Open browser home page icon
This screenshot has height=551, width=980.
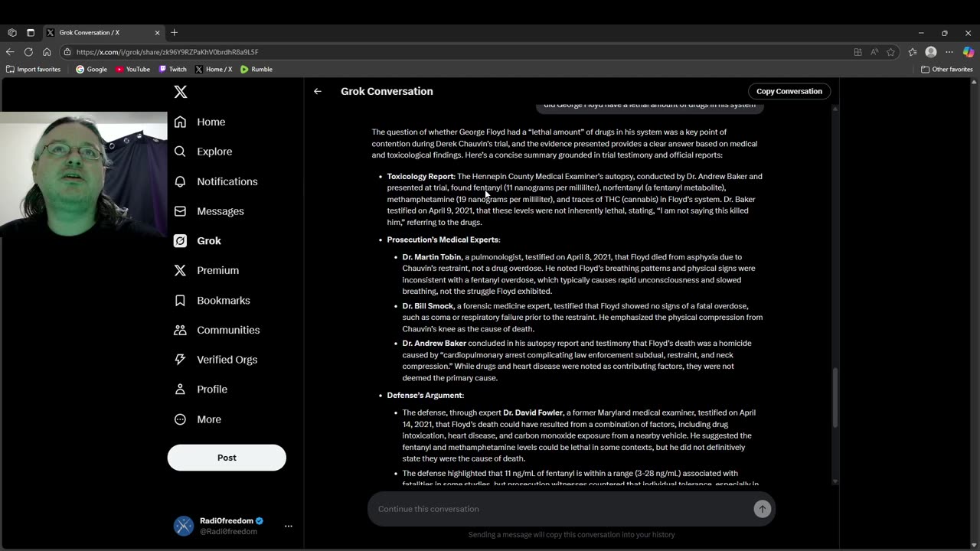coord(47,52)
